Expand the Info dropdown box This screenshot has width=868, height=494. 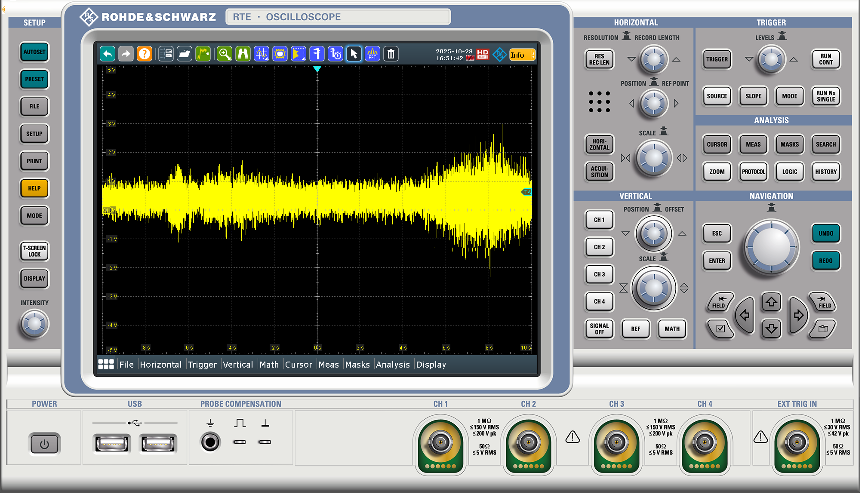[x=522, y=55]
